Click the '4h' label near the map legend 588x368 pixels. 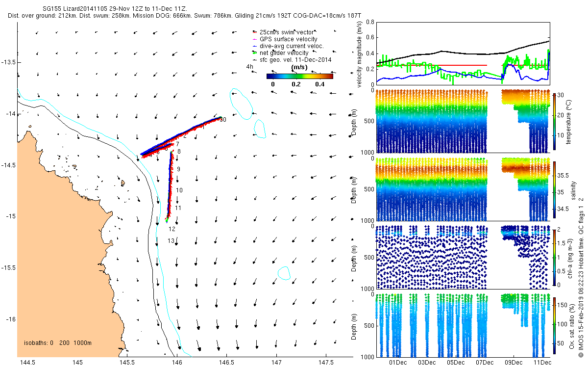coord(249,66)
